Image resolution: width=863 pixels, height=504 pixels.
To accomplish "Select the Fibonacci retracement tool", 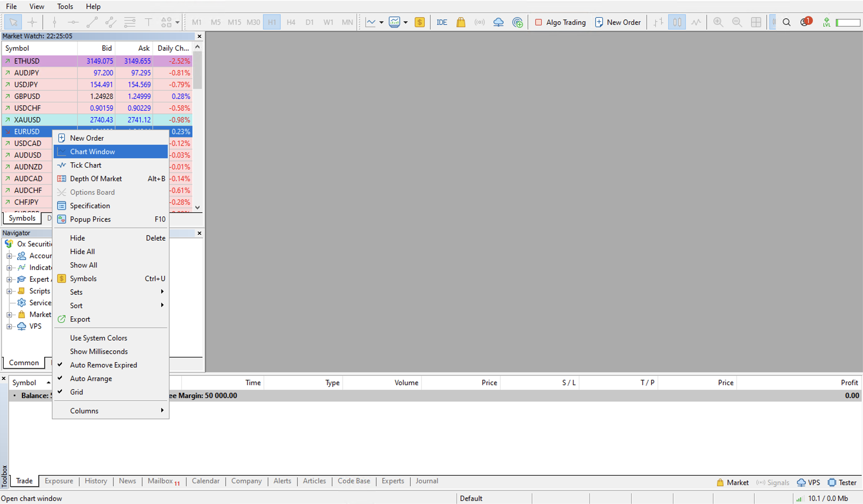I will pyautogui.click(x=128, y=21).
